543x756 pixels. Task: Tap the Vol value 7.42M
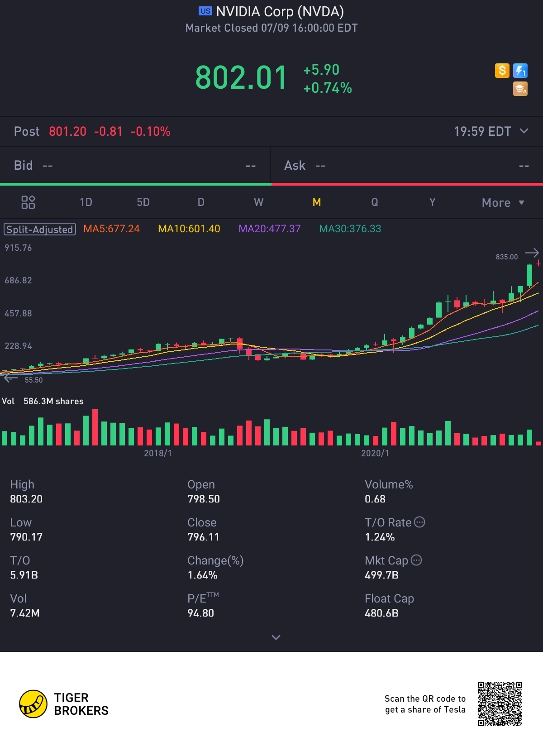[25, 613]
